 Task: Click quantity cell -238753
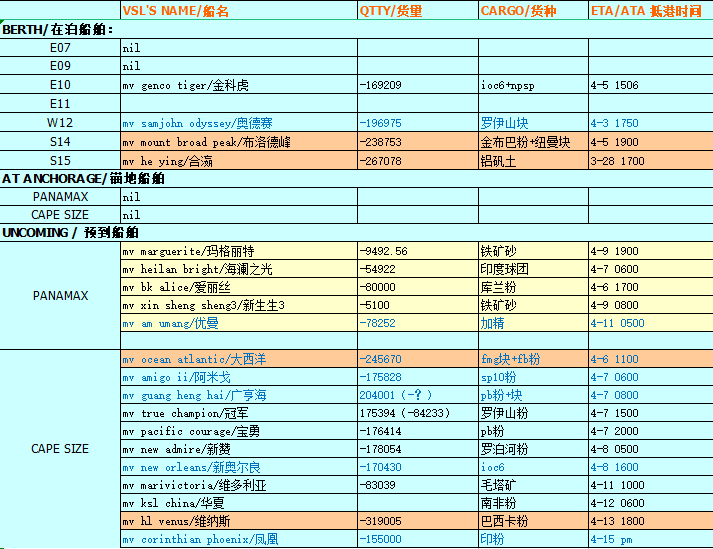tap(418, 142)
